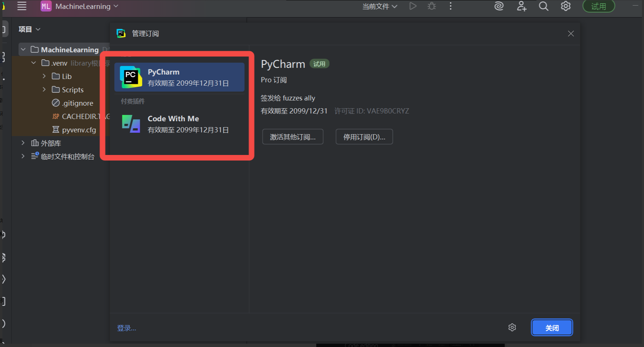This screenshot has height=347, width=644.
Task: Select the Lib folder row
Action: [62, 76]
